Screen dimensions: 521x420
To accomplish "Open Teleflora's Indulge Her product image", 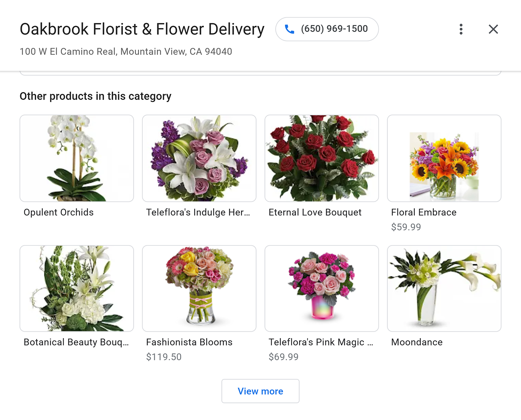I will pos(199,158).
